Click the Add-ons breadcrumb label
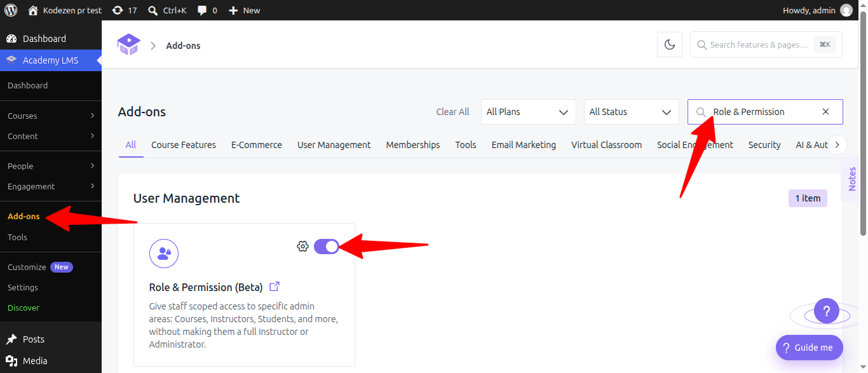 183,46
